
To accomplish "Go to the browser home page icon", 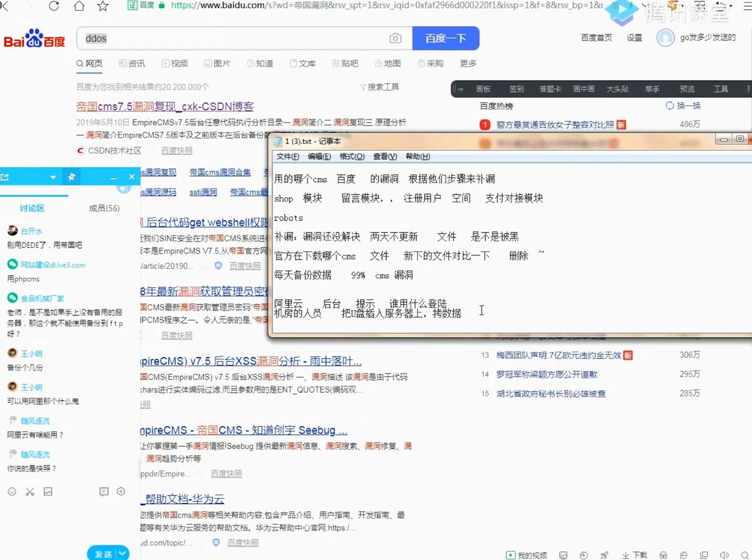I will (x=79, y=6).
